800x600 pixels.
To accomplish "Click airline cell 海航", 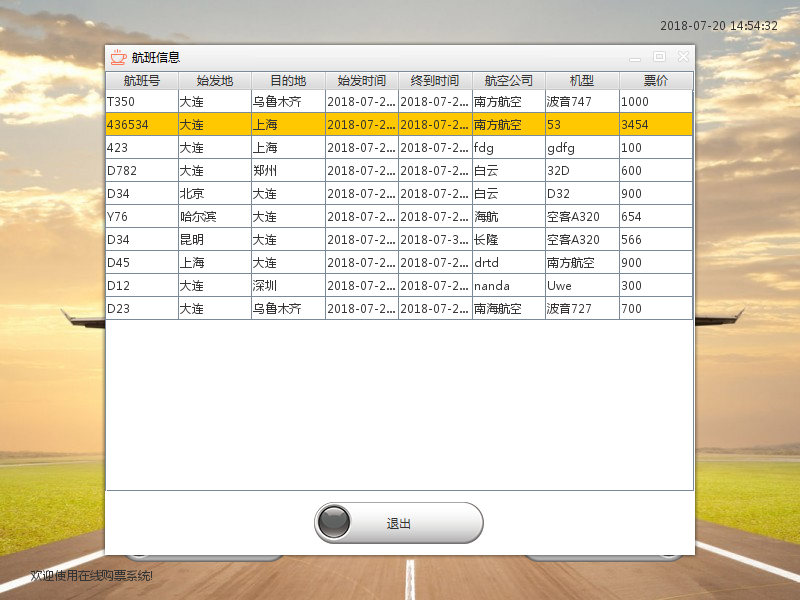I will 509,216.
